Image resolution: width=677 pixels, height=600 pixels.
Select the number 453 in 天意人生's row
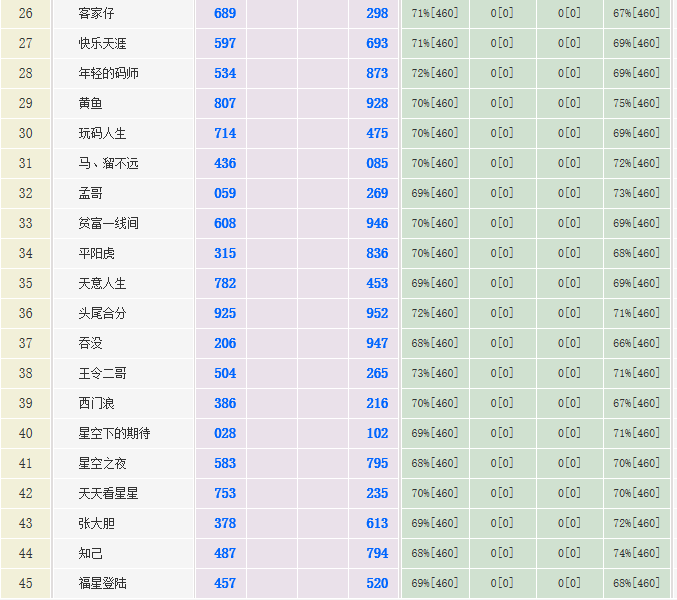(x=377, y=283)
